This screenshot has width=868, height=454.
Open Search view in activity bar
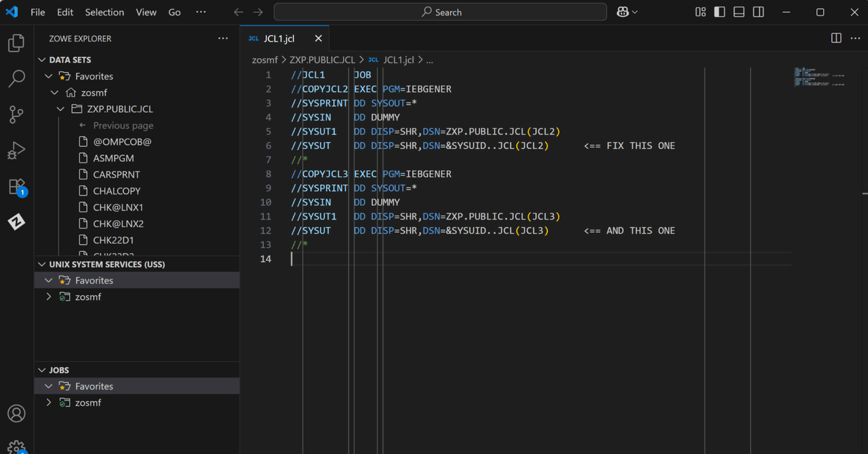[x=16, y=79]
